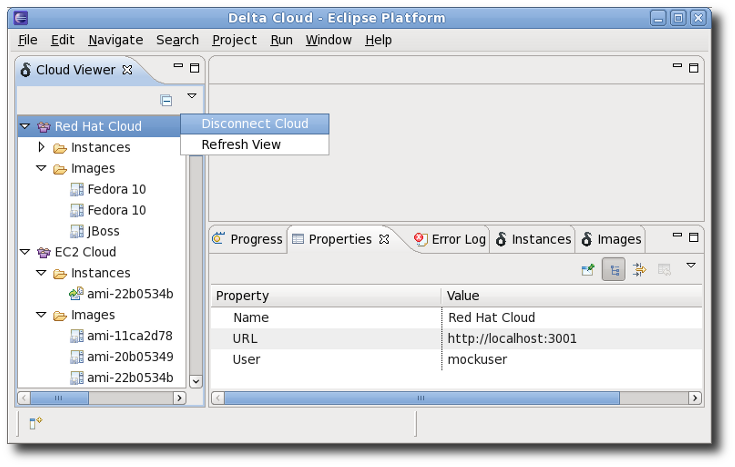Click the fast view icon in status bar
Viewport: 735px width, 467px height.
[x=35, y=423]
